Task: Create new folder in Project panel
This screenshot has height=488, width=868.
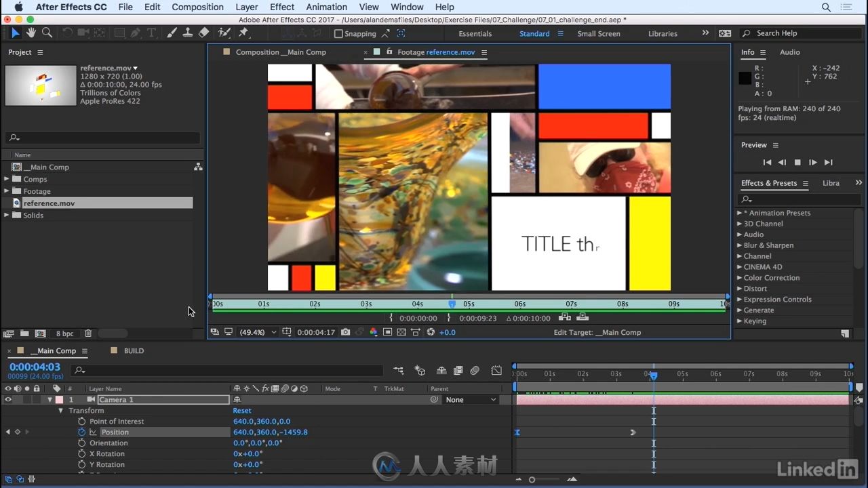Action: (x=24, y=333)
